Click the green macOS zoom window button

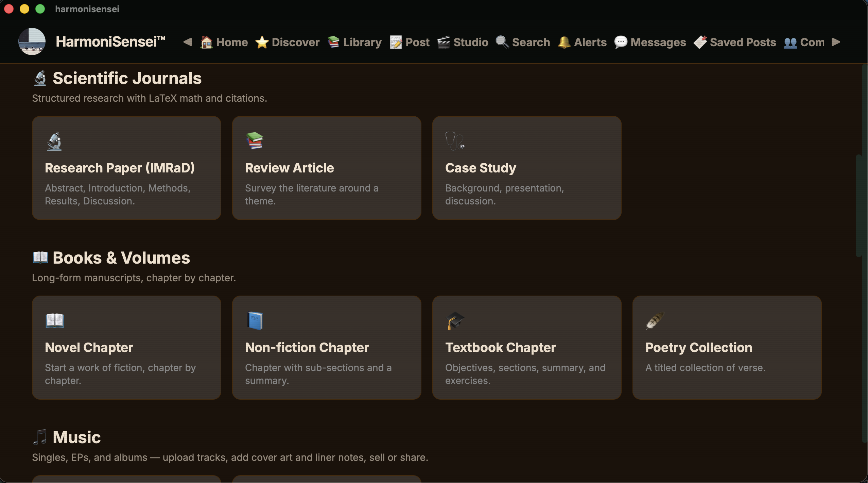click(x=40, y=9)
